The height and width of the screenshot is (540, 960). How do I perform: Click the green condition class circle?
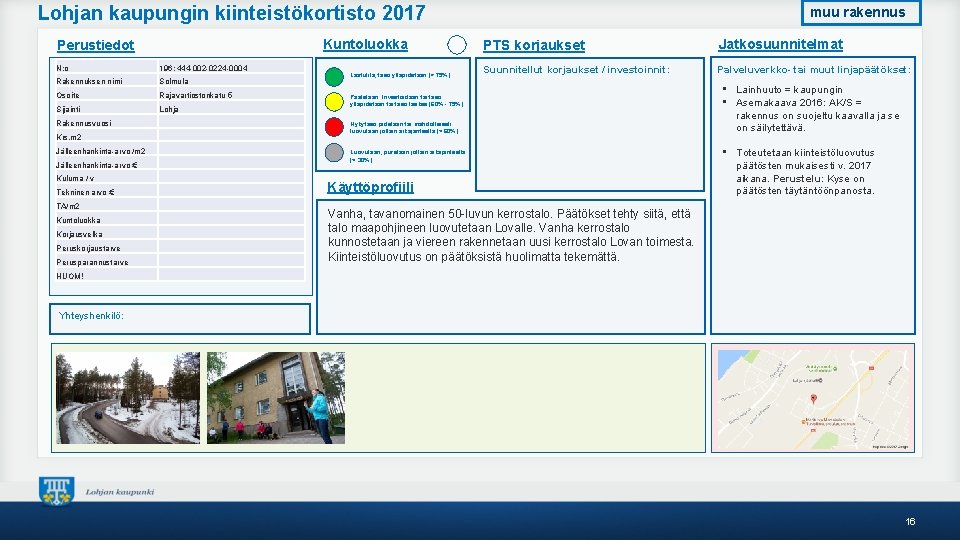[x=334, y=77]
